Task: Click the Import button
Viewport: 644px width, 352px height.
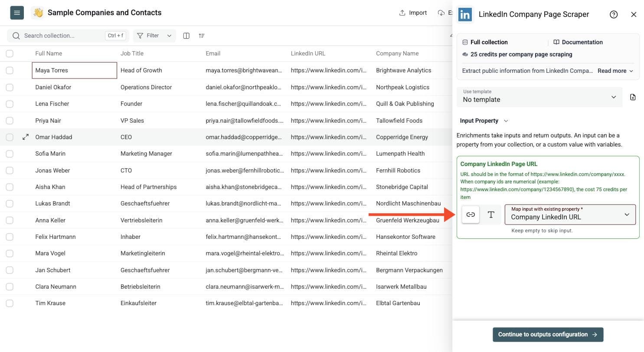Action: point(413,13)
